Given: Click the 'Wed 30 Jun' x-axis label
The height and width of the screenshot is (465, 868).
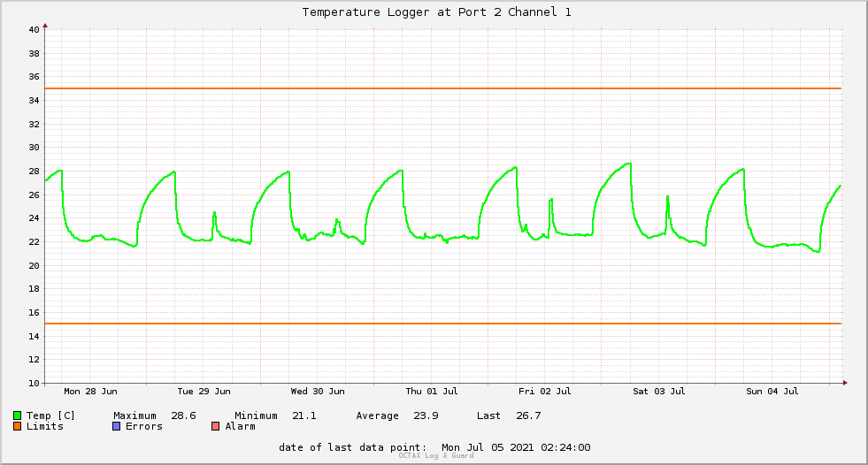Looking at the screenshot, I should point(317,392).
